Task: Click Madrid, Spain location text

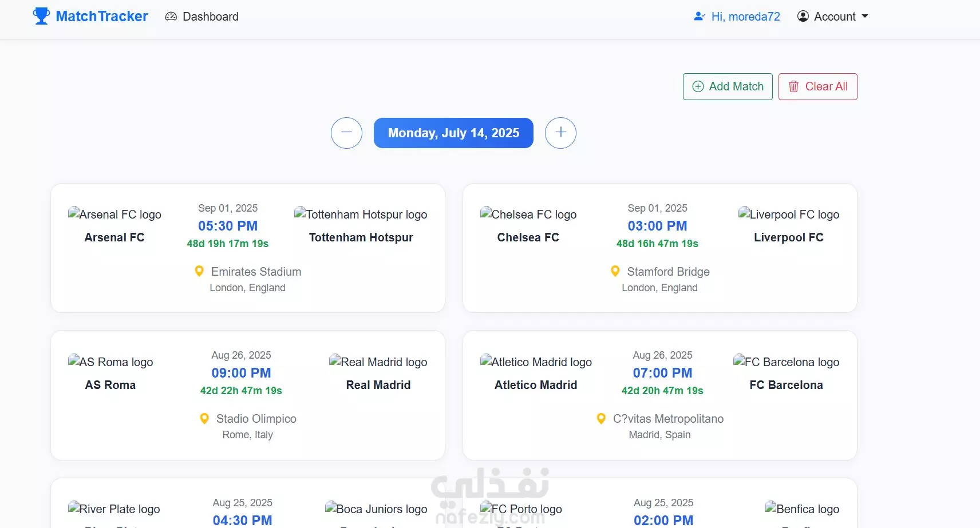Action: tap(659, 435)
